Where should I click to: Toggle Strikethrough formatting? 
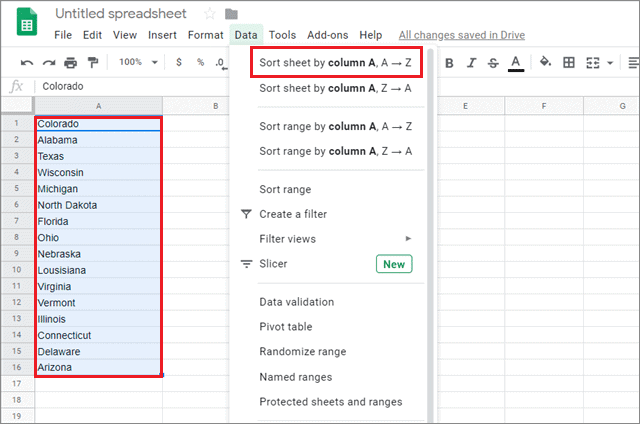click(493, 63)
